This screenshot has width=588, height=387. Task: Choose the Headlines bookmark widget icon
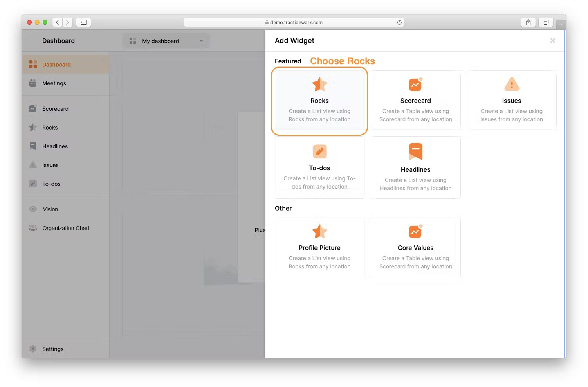click(415, 151)
